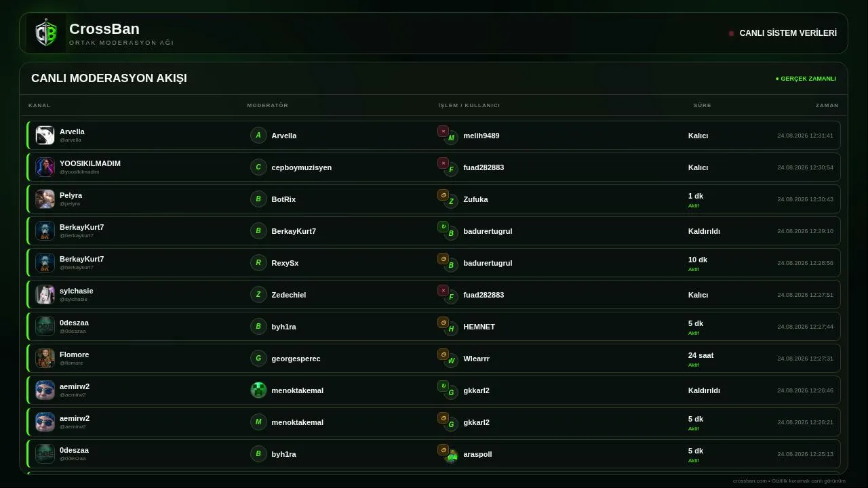Click the KANAL column header
The height and width of the screenshot is (488, 868).
point(39,105)
